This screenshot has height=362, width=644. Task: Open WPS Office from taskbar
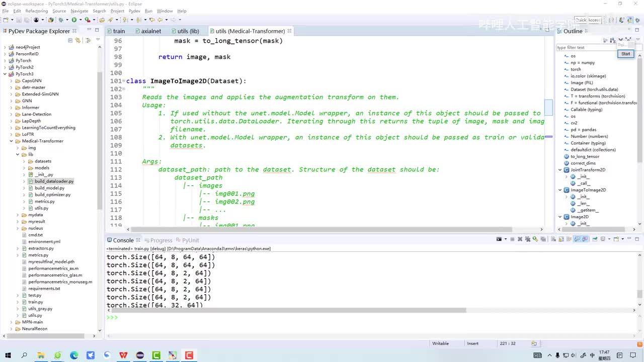click(123, 355)
